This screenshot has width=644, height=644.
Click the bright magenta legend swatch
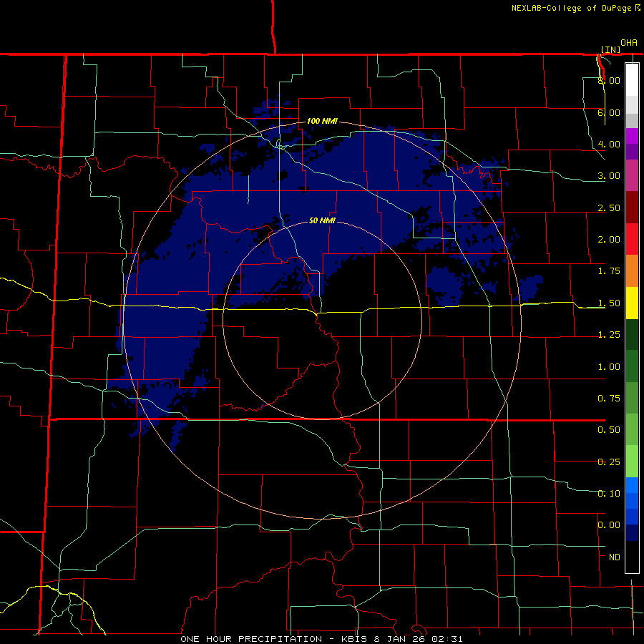coord(632,136)
